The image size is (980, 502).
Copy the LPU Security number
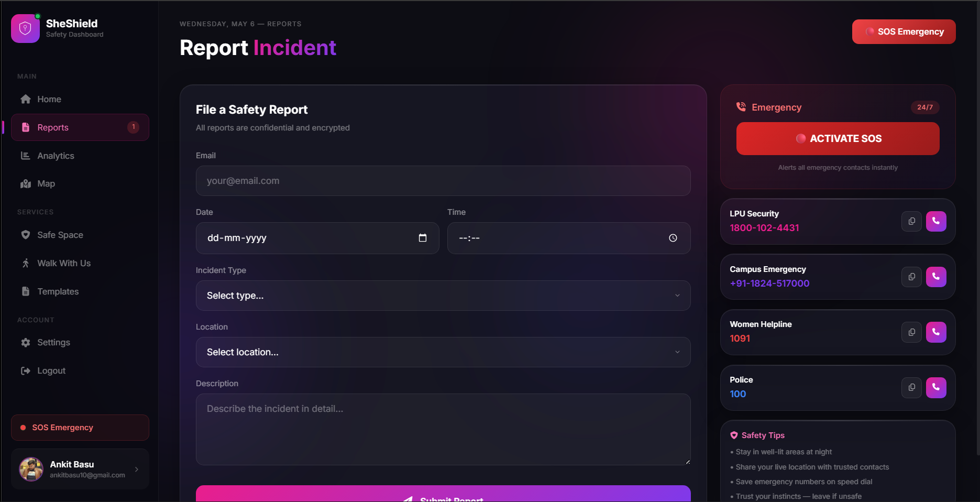point(911,221)
